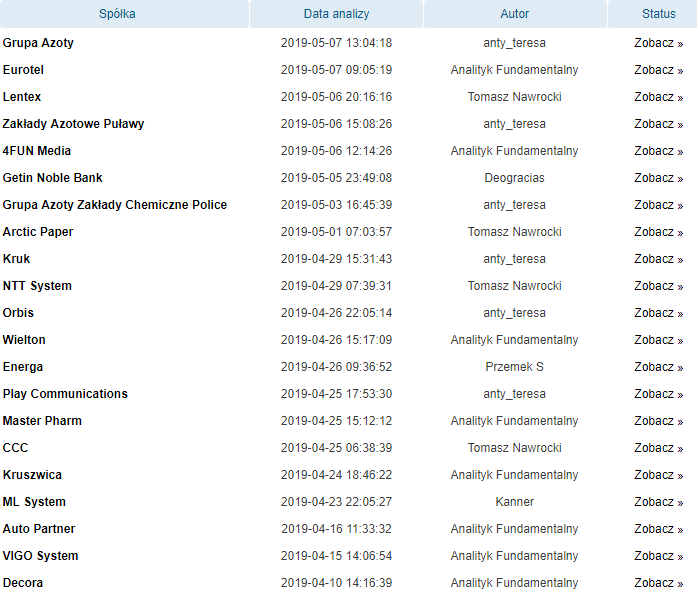Open Zobacz link for VIGO System
This screenshot has height=595, width=699.
tap(658, 556)
